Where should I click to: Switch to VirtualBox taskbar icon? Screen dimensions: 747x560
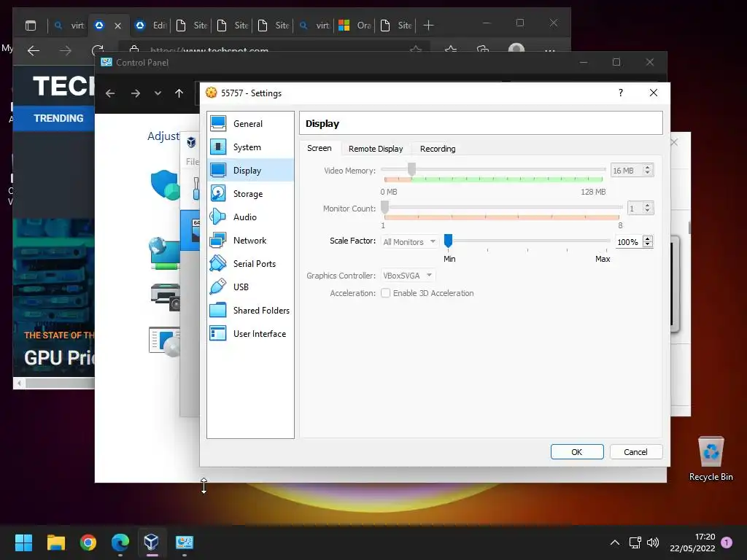click(x=152, y=542)
